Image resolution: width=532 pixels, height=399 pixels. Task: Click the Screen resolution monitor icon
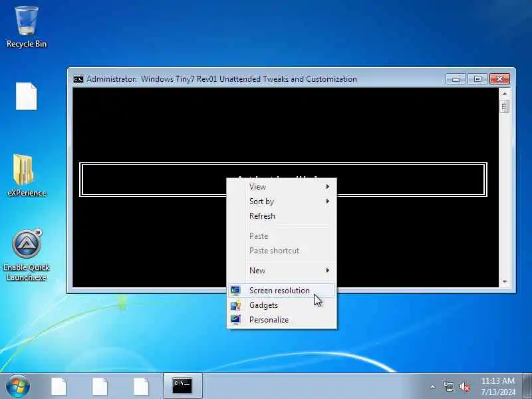coord(235,291)
